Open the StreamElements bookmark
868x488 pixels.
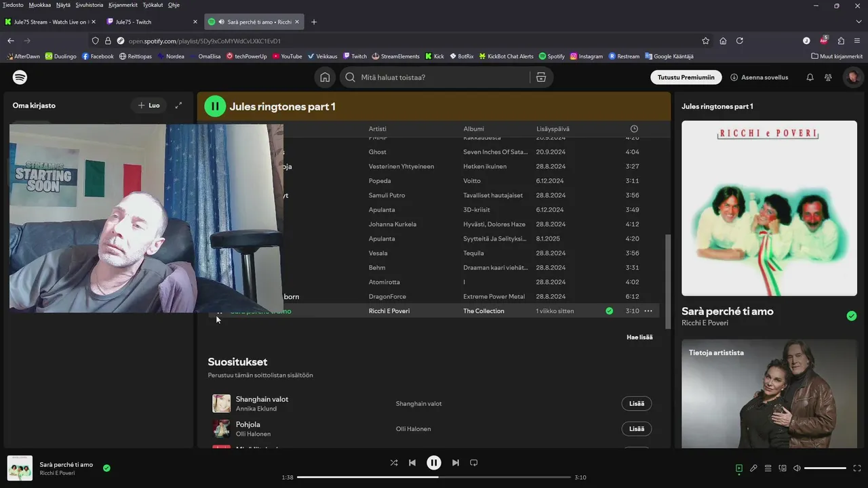[395, 56]
